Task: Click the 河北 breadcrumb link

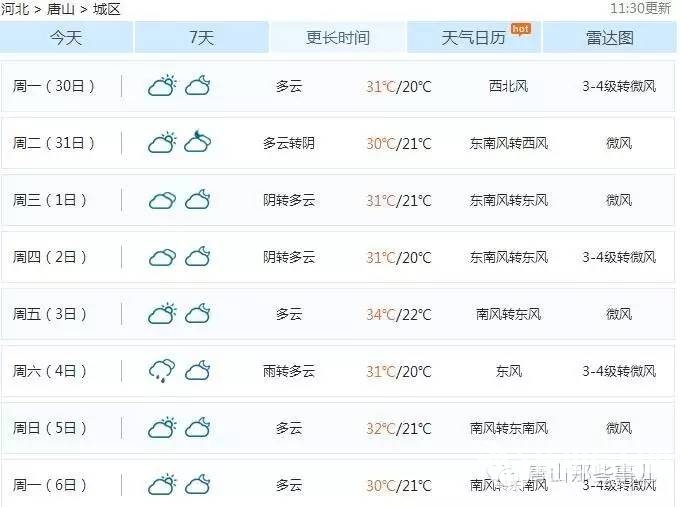Action: pos(15,9)
